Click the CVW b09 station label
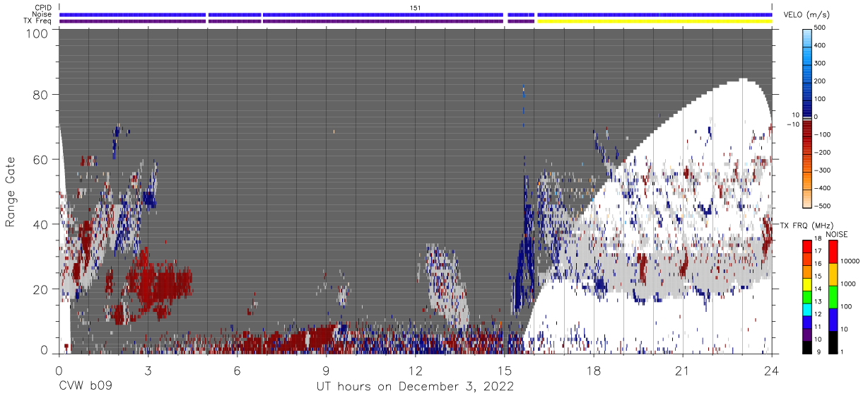This screenshot has height=401, width=868. 86,387
